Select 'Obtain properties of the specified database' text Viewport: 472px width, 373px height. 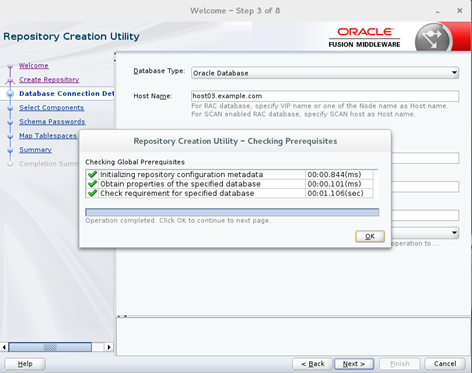tap(180, 184)
